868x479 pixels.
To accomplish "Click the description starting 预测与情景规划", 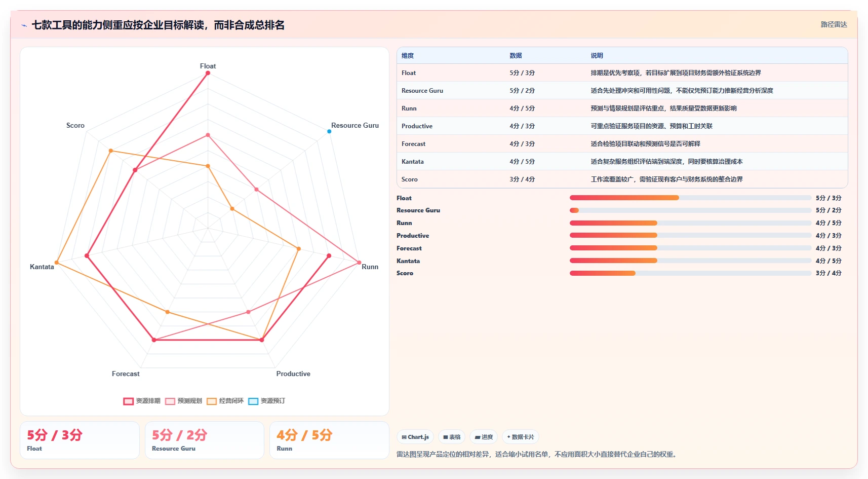I will tap(663, 108).
